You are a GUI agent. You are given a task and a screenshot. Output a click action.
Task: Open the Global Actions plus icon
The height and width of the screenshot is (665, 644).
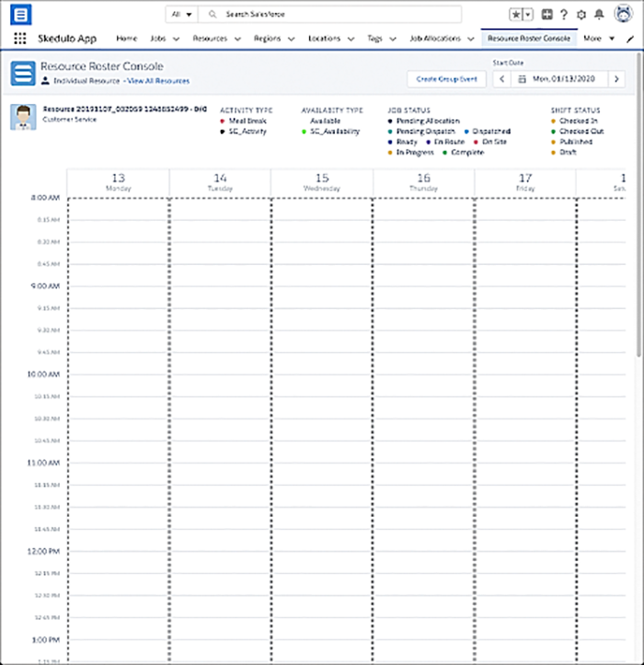(546, 15)
